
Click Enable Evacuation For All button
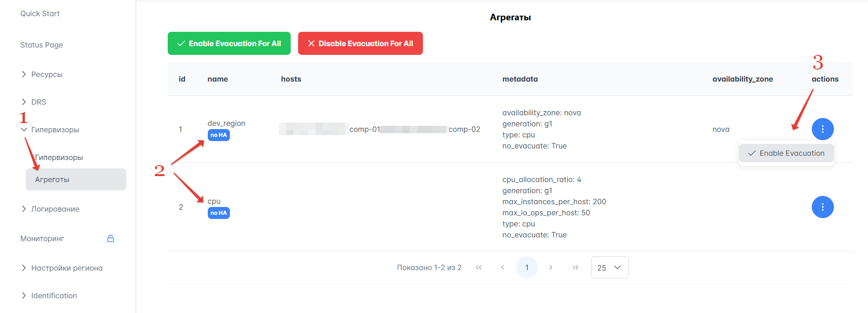(x=229, y=43)
